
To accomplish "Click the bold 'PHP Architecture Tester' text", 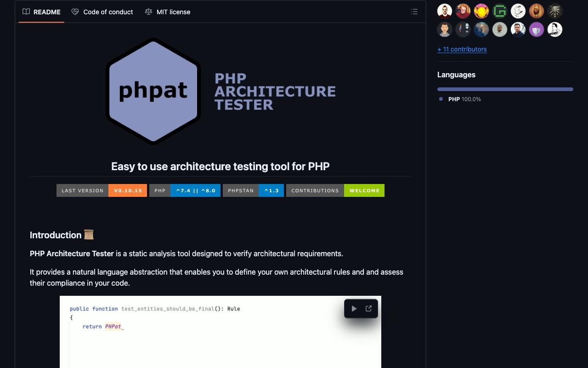I will tap(72, 253).
